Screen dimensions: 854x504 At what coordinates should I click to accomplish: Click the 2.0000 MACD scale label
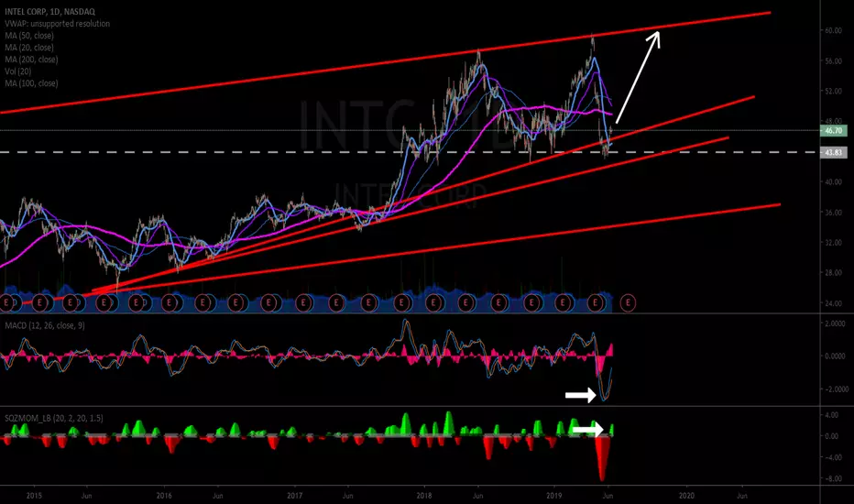point(835,323)
